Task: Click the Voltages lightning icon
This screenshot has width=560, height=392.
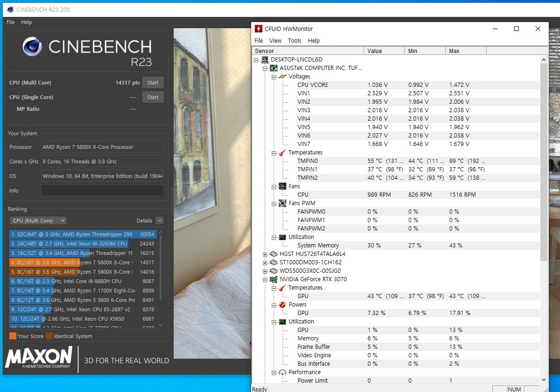Action: point(283,77)
